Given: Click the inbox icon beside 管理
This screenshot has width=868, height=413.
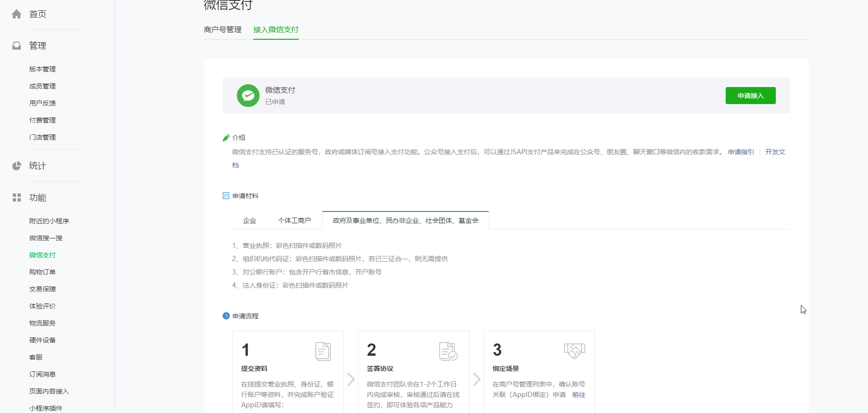Looking at the screenshot, I should pos(17,46).
